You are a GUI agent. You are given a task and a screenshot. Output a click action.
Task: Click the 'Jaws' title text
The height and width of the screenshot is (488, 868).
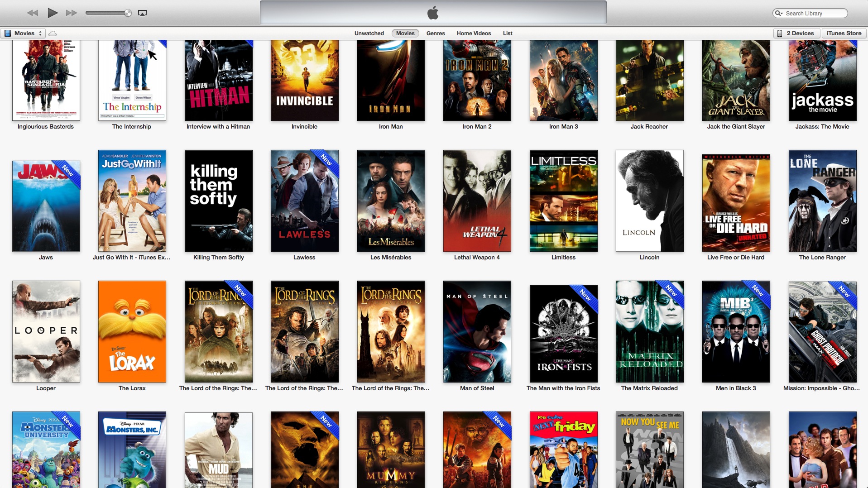click(46, 257)
